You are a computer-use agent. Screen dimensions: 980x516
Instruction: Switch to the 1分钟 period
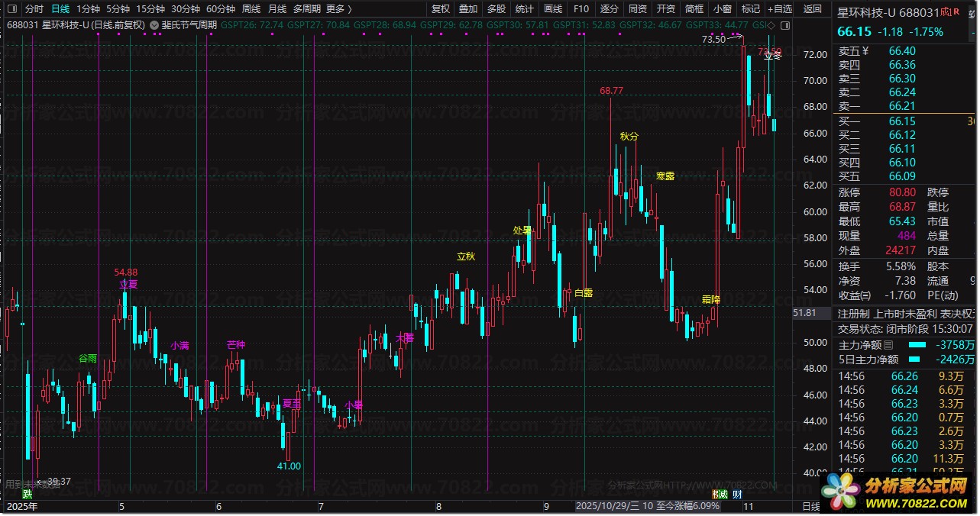pos(89,9)
